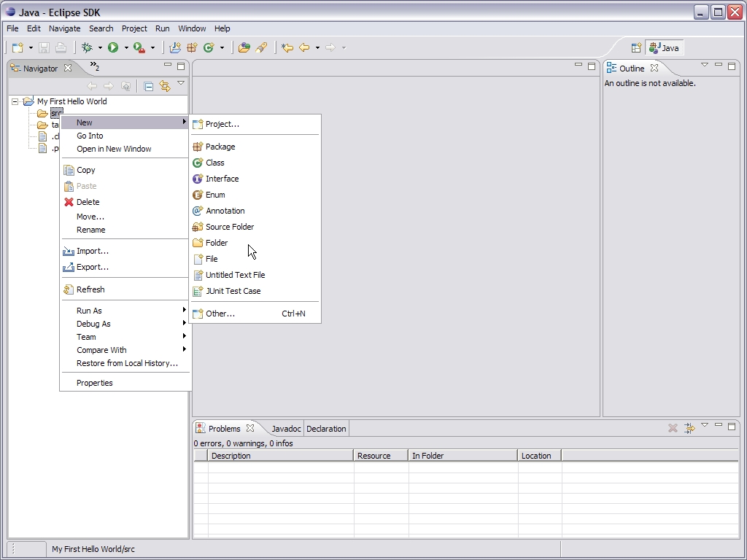Click the New Java Class toolbar icon
This screenshot has height=560, width=747.
tap(209, 47)
